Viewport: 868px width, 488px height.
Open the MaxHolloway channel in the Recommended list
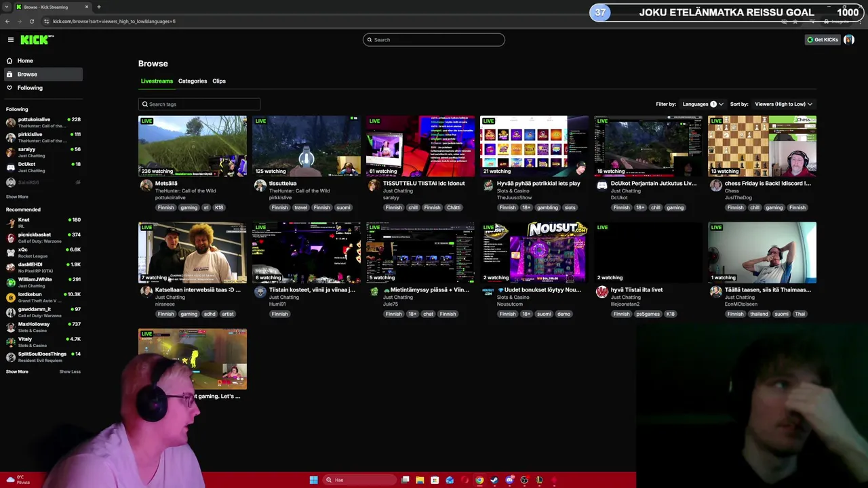pos(43,327)
